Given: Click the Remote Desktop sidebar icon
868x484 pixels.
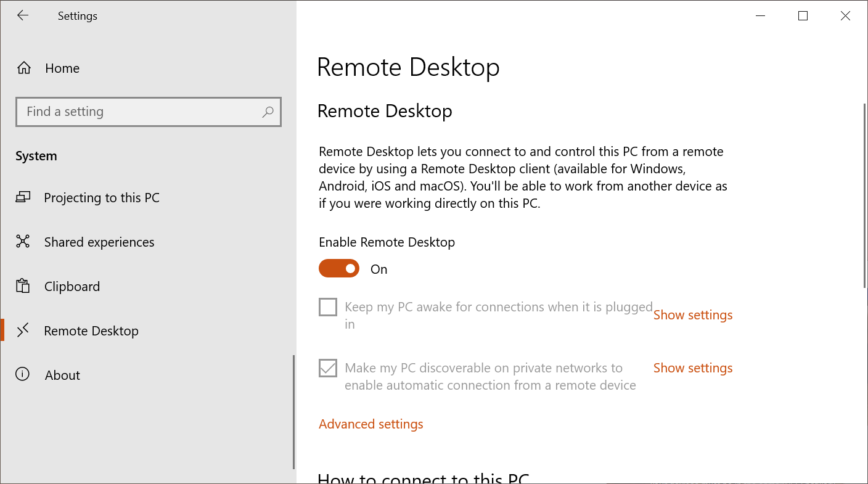Looking at the screenshot, I should tap(23, 331).
